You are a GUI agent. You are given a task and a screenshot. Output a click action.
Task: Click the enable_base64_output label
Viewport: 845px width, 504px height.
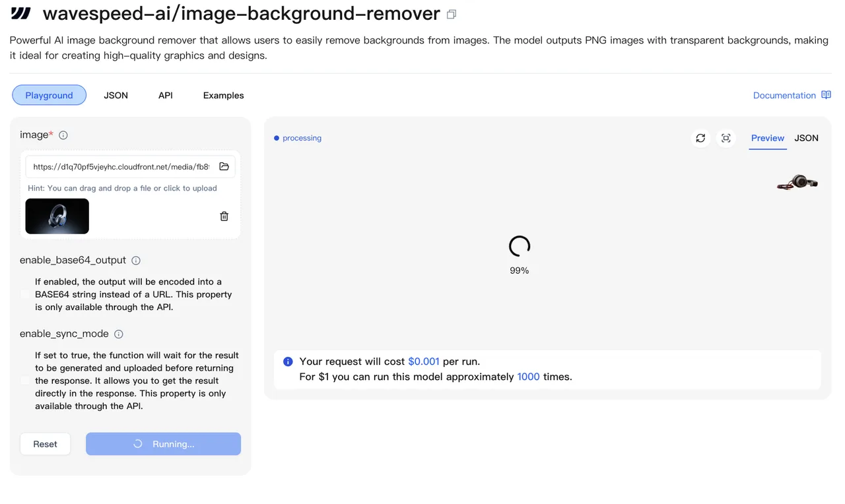[x=73, y=261]
